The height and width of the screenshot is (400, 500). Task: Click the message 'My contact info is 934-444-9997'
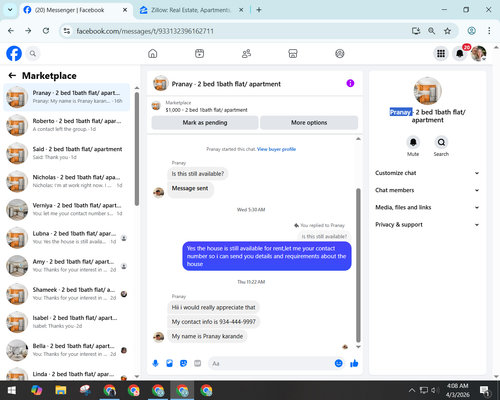click(213, 322)
